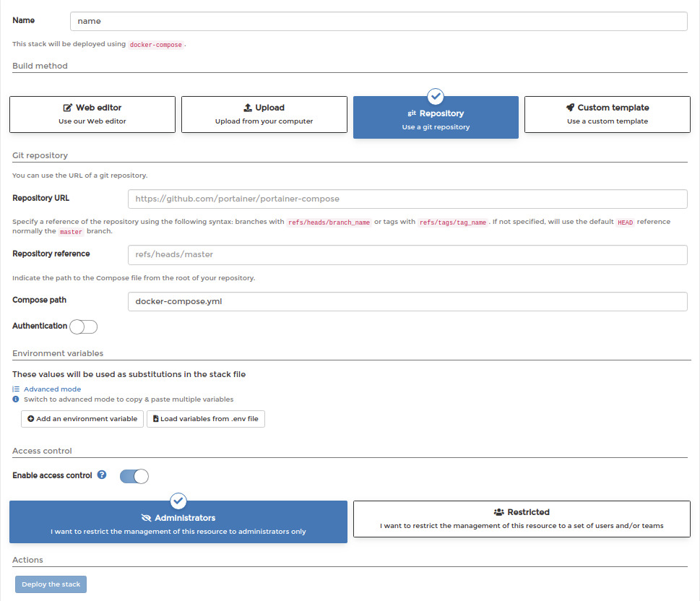The height and width of the screenshot is (601, 700).
Task: Click the Advanced mode list icon
Action: [x=16, y=389]
